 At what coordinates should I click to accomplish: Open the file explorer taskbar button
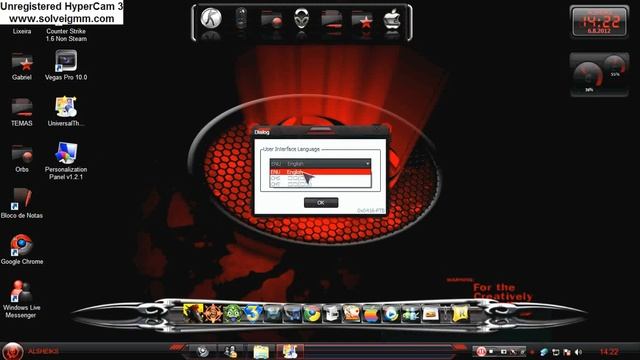(261, 351)
